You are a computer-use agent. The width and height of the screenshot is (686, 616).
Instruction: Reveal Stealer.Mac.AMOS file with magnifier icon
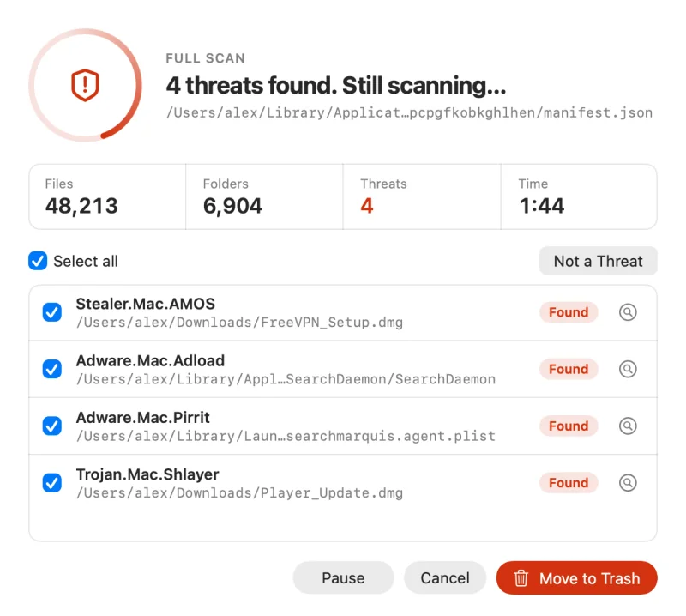[628, 312]
